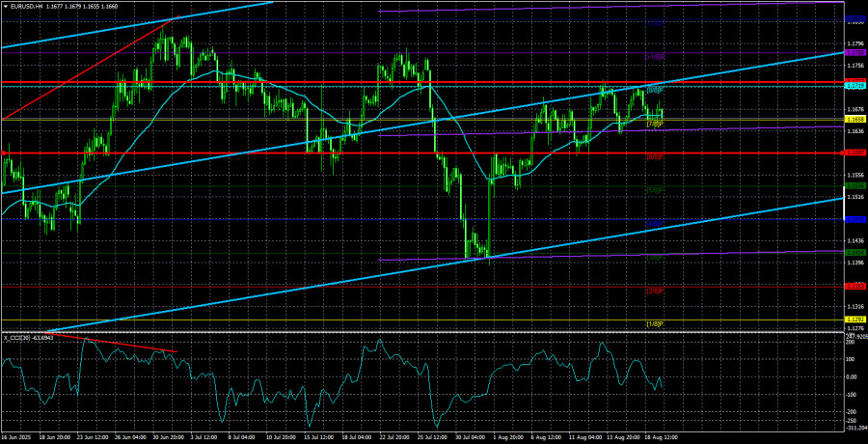Select the [8/8]P Murrey level label
This screenshot has height=444, width=868.
click(655, 91)
